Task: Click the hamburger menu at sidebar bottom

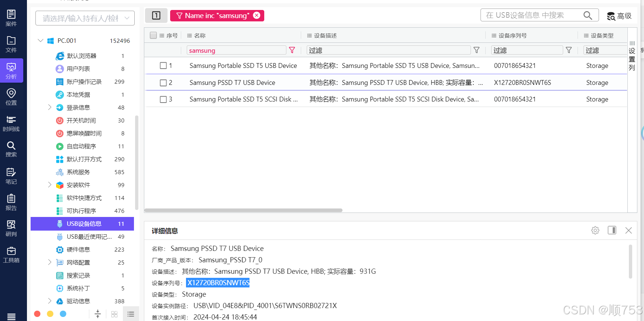Action: (11, 316)
